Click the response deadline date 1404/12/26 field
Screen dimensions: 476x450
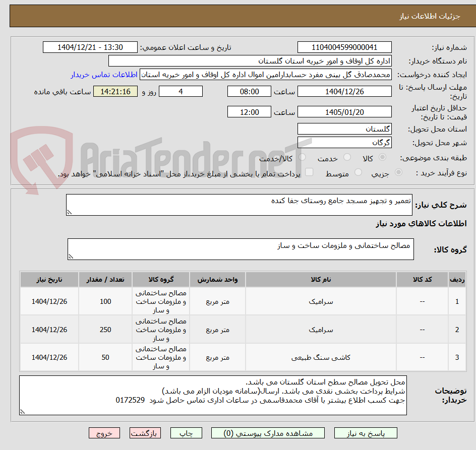pyautogui.click(x=344, y=91)
